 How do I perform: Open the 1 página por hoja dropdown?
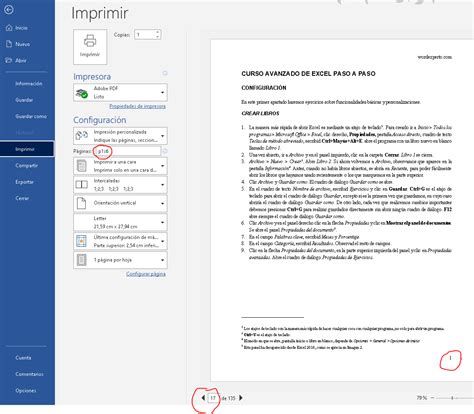point(120,260)
